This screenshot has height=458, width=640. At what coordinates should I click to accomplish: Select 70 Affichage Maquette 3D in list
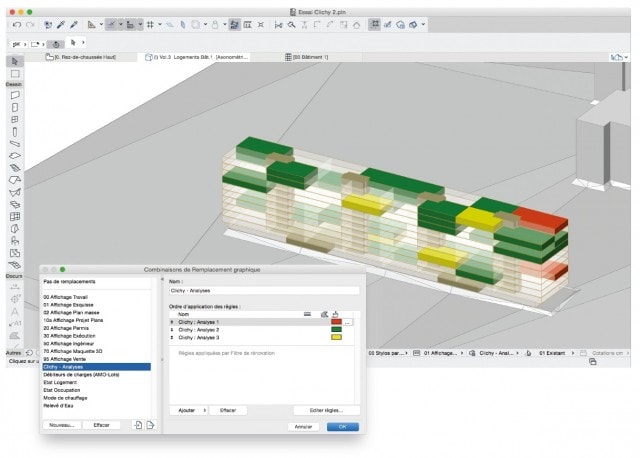(77, 353)
